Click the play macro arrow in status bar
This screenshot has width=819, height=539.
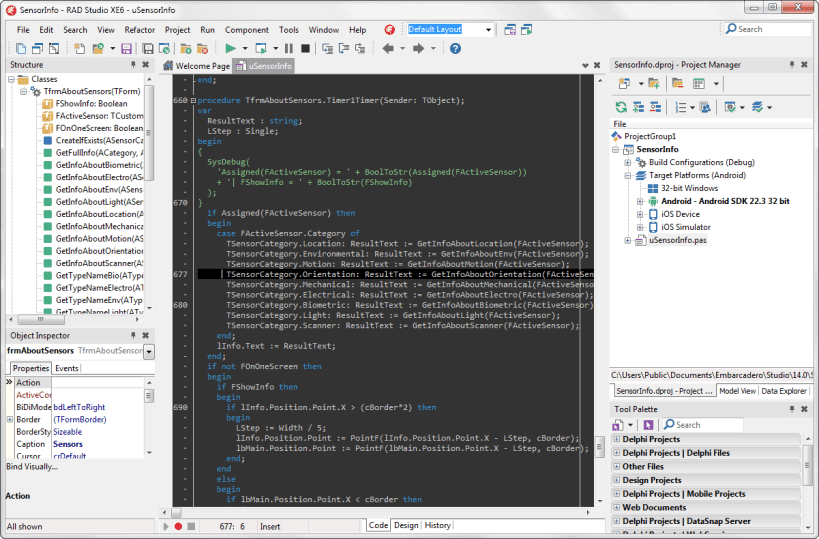[166, 526]
